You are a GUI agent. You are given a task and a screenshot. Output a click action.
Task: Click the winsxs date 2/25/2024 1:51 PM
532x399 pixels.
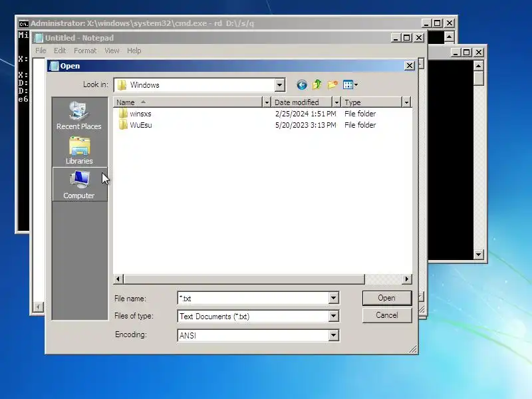305,114
